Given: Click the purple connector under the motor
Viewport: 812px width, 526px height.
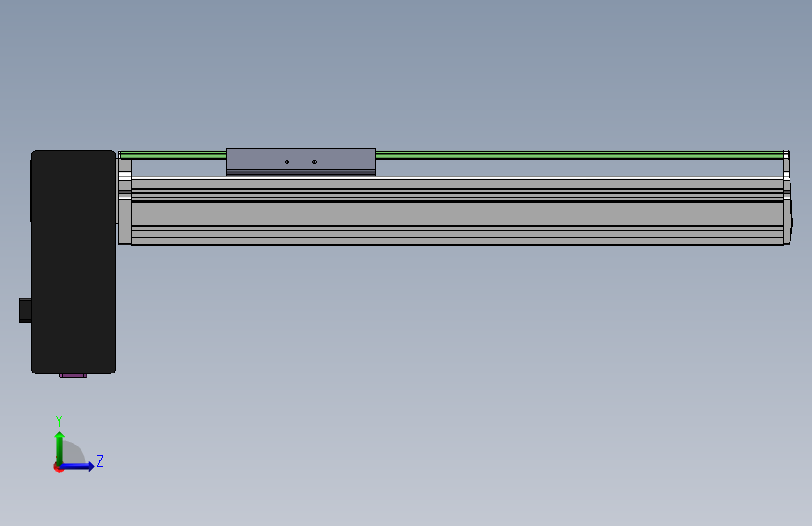Looking at the screenshot, I should tap(73, 376).
